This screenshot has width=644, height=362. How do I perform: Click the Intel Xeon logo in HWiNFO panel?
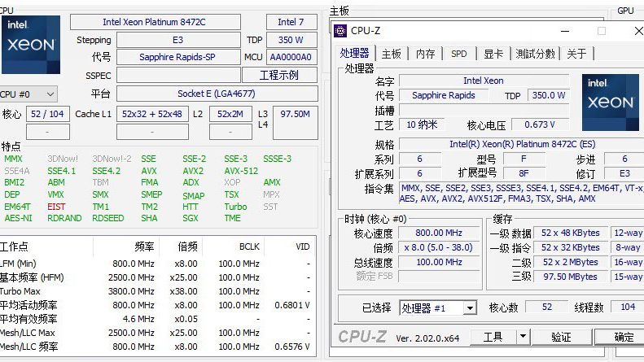click(31, 45)
